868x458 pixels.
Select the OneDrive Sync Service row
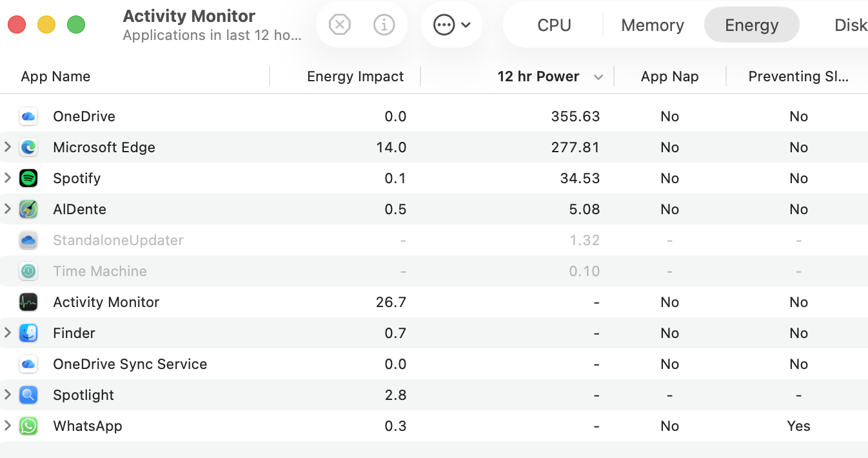pyautogui.click(x=130, y=364)
